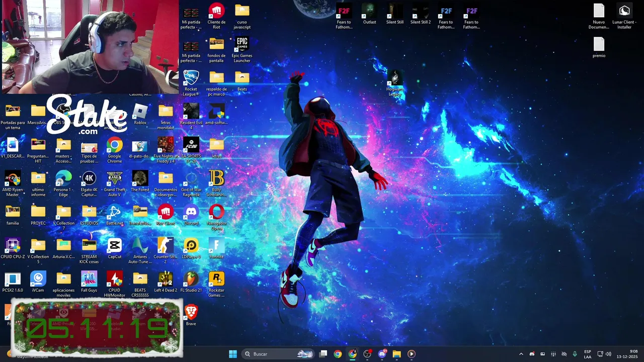Open the Brave browser shortcut
The height and width of the screenshot is (362, 644).
191,315
